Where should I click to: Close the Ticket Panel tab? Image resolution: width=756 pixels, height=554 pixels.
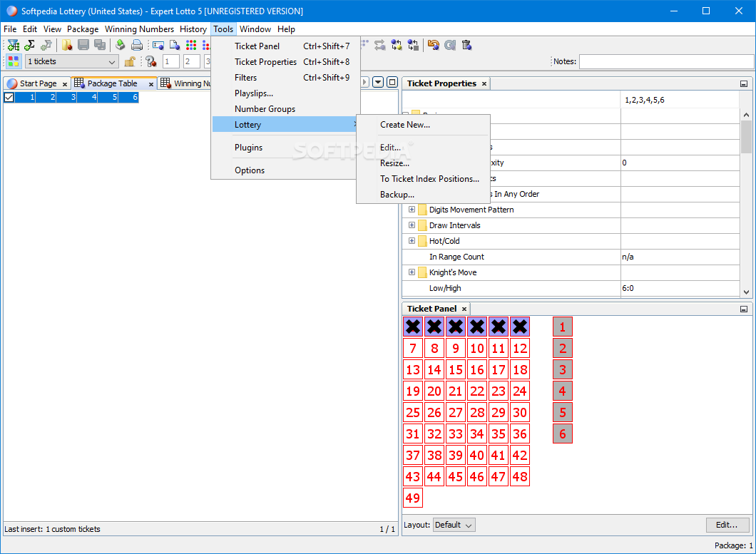click(x=464, y=309)
